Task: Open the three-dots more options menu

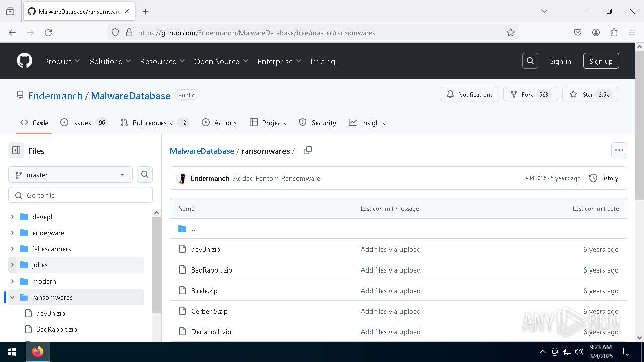Action: pos(619,150)
